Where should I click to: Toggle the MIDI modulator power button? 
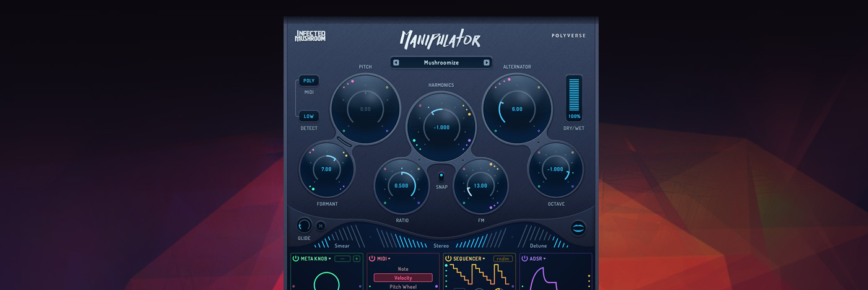click(x=372, y=258)
